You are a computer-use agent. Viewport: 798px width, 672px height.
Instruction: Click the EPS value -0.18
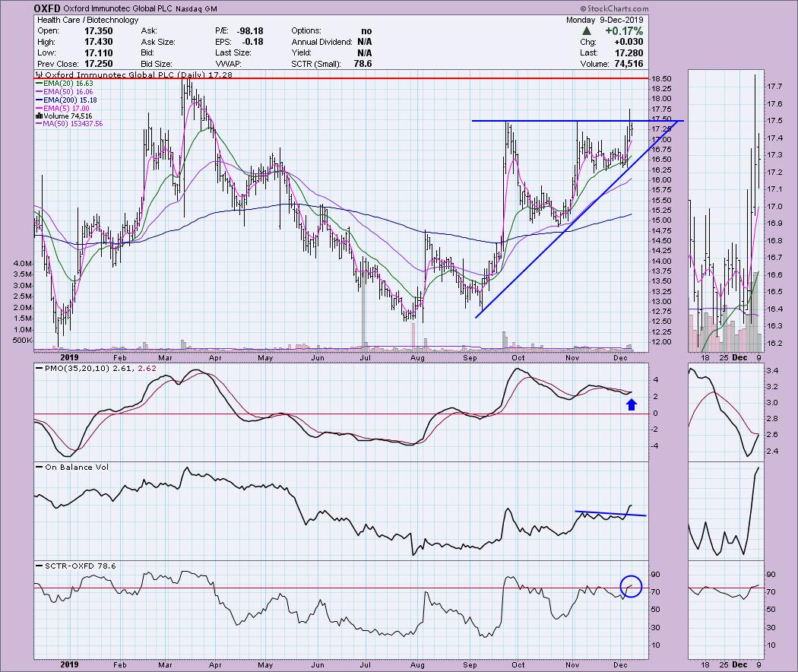point(253,42)
